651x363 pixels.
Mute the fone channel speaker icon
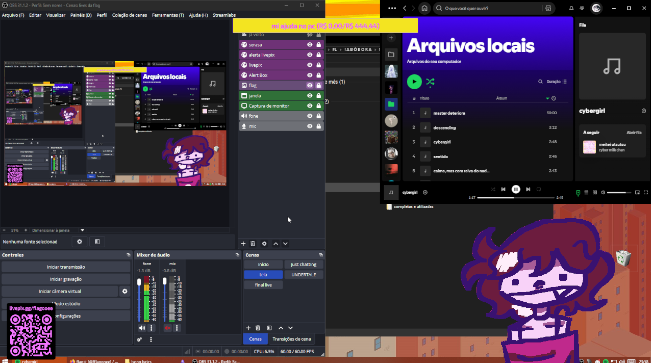pyautogui.click(x=142, y=328)
